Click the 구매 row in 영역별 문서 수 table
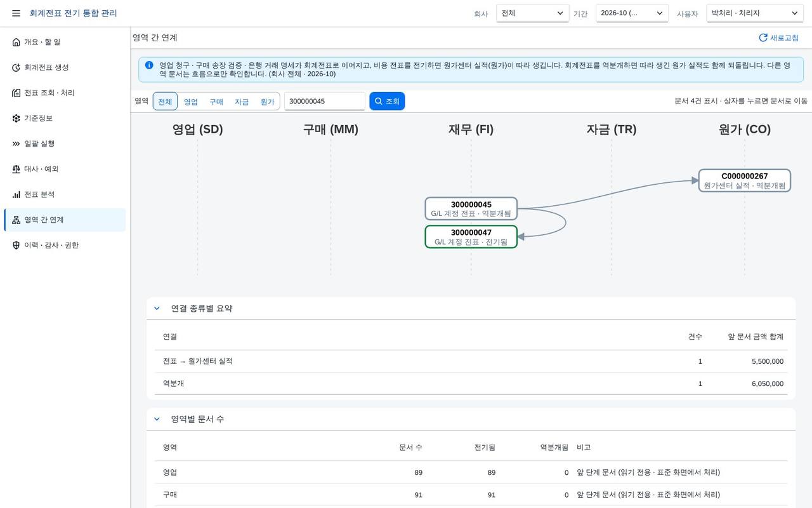Screen dimensions: 812x508 click(471, 495)
